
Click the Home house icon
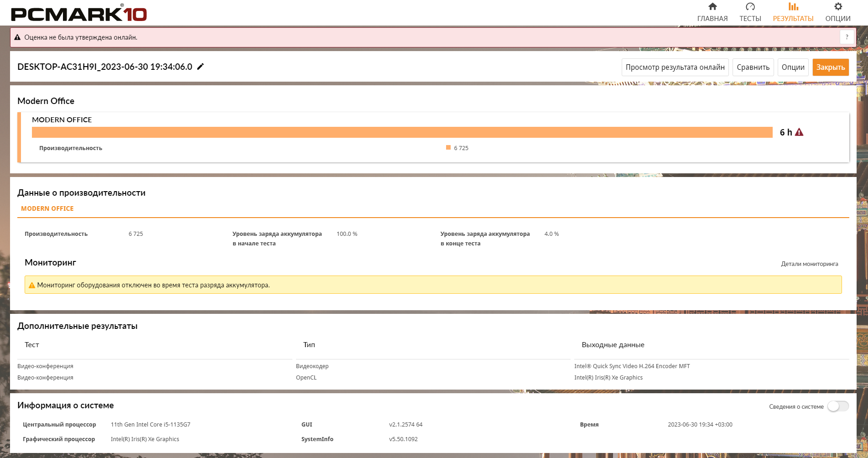[712, 6]
